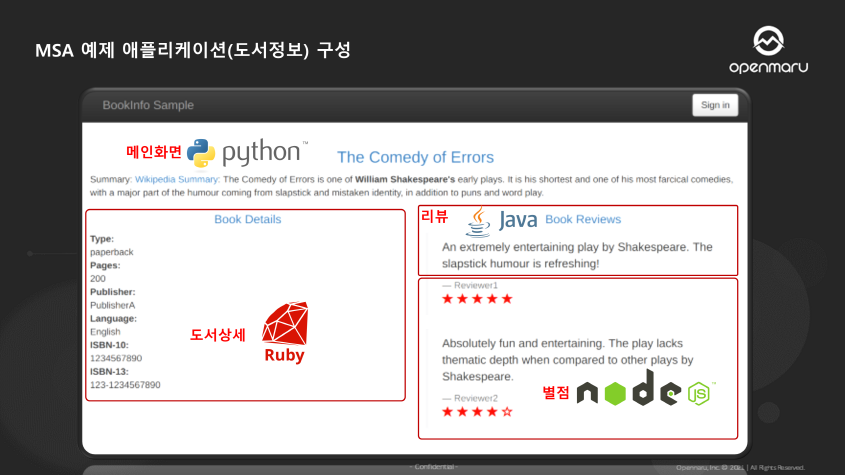Select the Book Reviews heading
Viewport: 845px width, 475px height.
[x=583, y=219]
